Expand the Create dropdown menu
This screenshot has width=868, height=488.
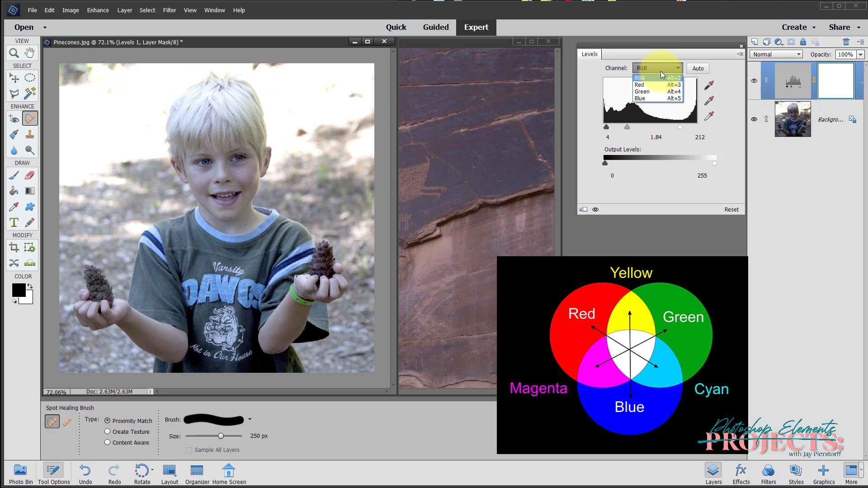tap(798, 27)
